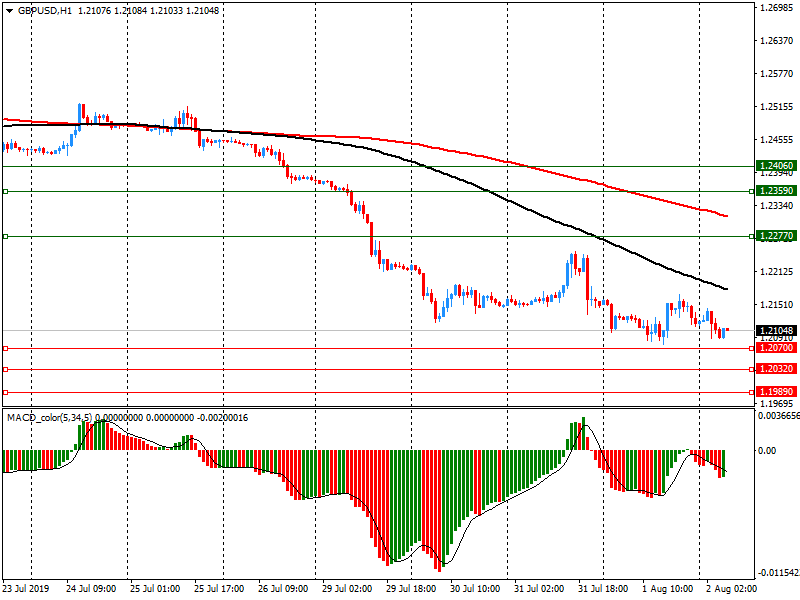
Task: Click the 25 Jul 01:00 time axis label
Action: 155,589
